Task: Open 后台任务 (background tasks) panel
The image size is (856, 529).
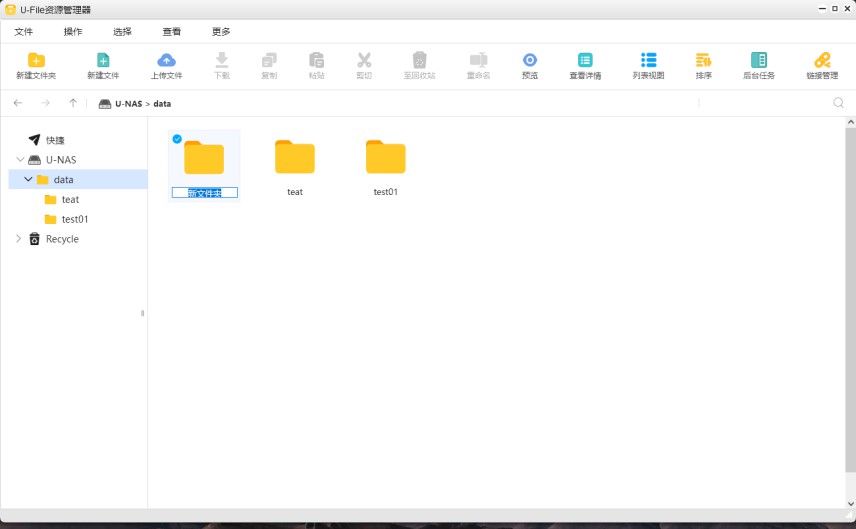Action: [758, 61]
